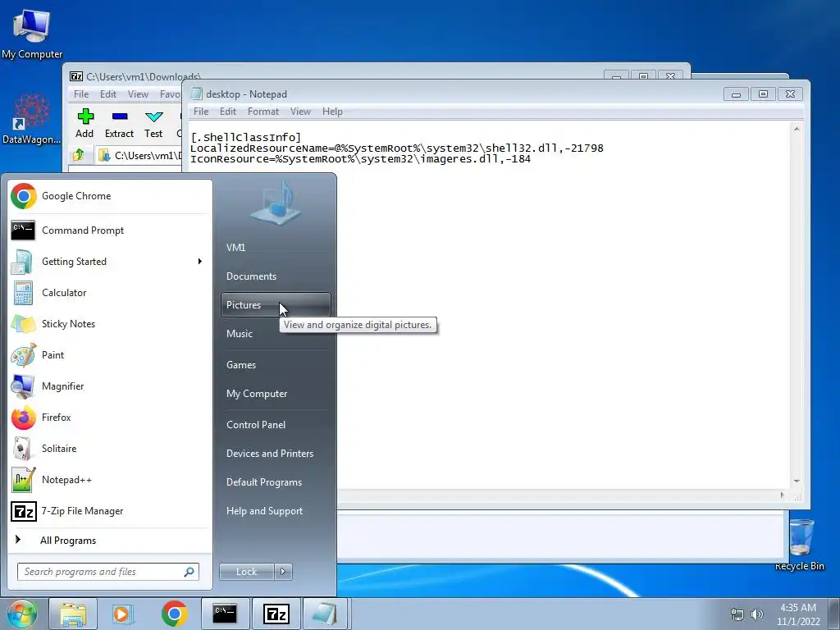
Task: Maximize the Notepad window
Action: [x=763, y=94]
